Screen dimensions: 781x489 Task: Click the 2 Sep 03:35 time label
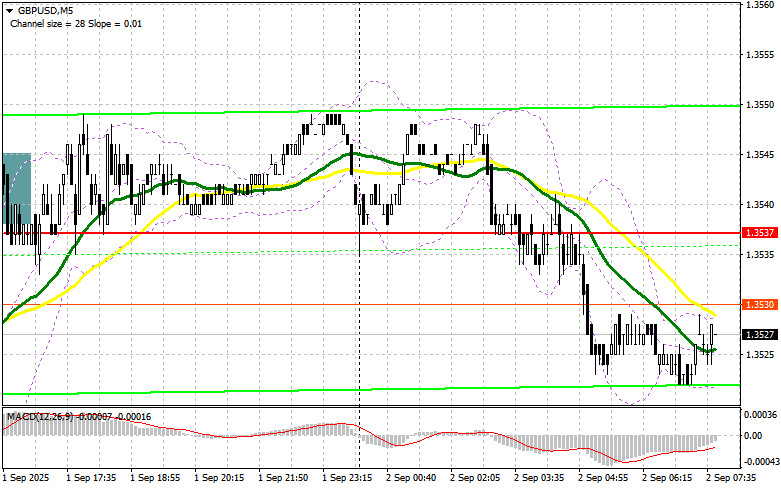(539, 478)
